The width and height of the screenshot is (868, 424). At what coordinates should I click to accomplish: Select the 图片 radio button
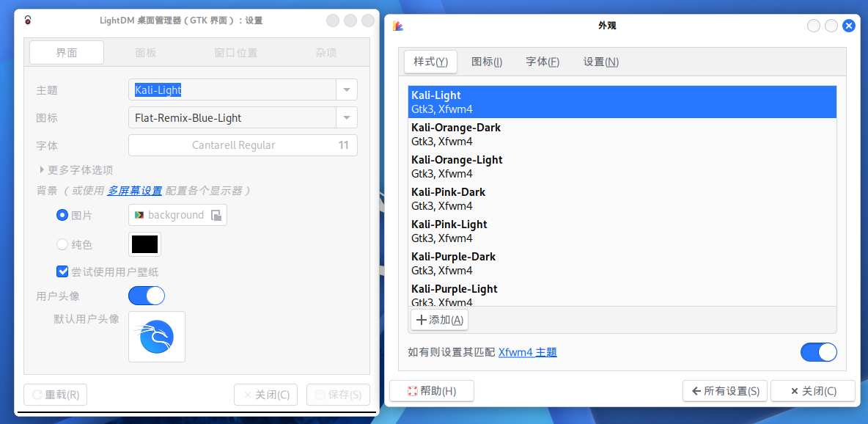(x=62, y=215)
